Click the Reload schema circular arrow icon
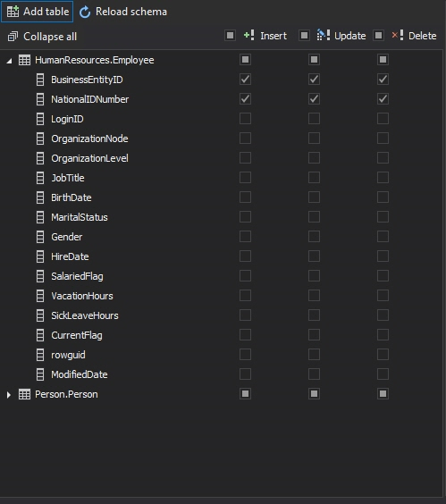This screenshot has width=446, height=504. point(85,13)
